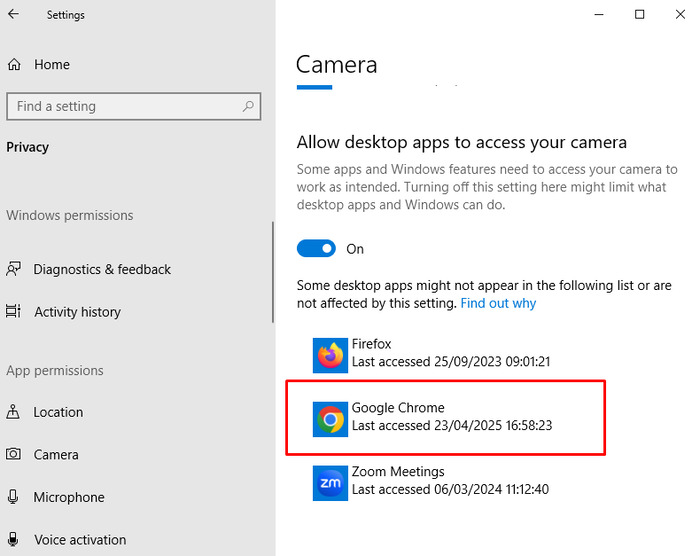Screen dimensions: 700x556
Task: Select Google Chrome app name text
Action: [x=398, y=408]
